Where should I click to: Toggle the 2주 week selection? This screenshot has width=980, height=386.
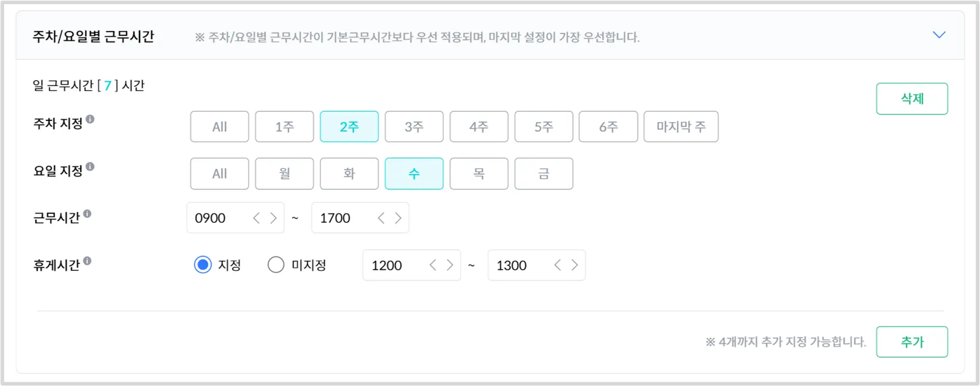[349, 126]
